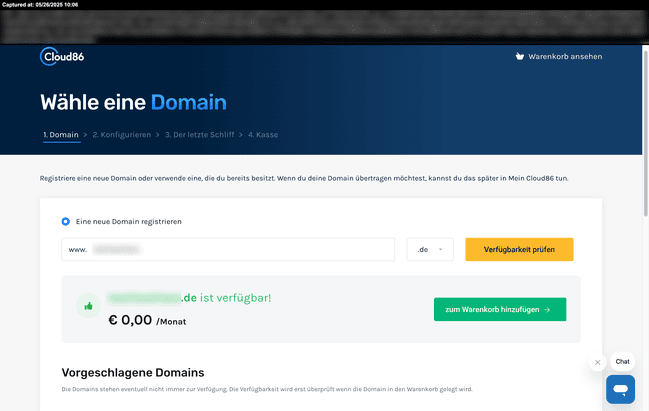Click the € 0,00 /Monat price text
The image size is (649, 411).
(x=147, y=320)
